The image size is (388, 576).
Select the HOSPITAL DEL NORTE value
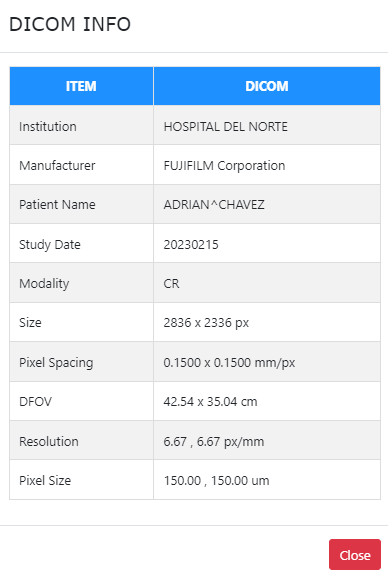point(226,127)
